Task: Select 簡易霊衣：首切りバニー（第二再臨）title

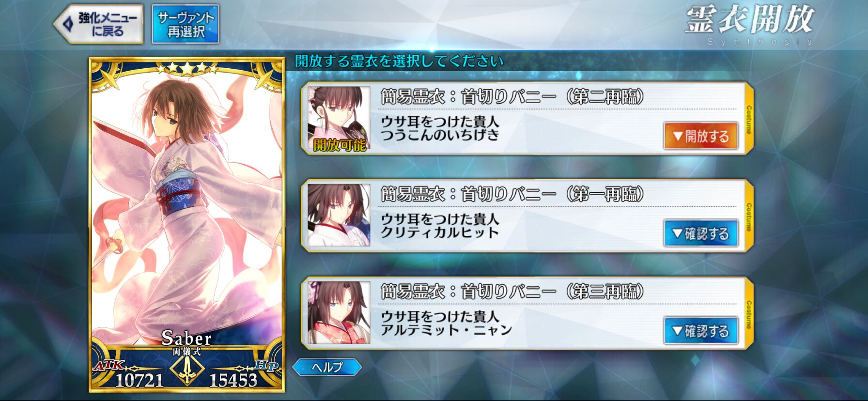Action: pos(512,96)
